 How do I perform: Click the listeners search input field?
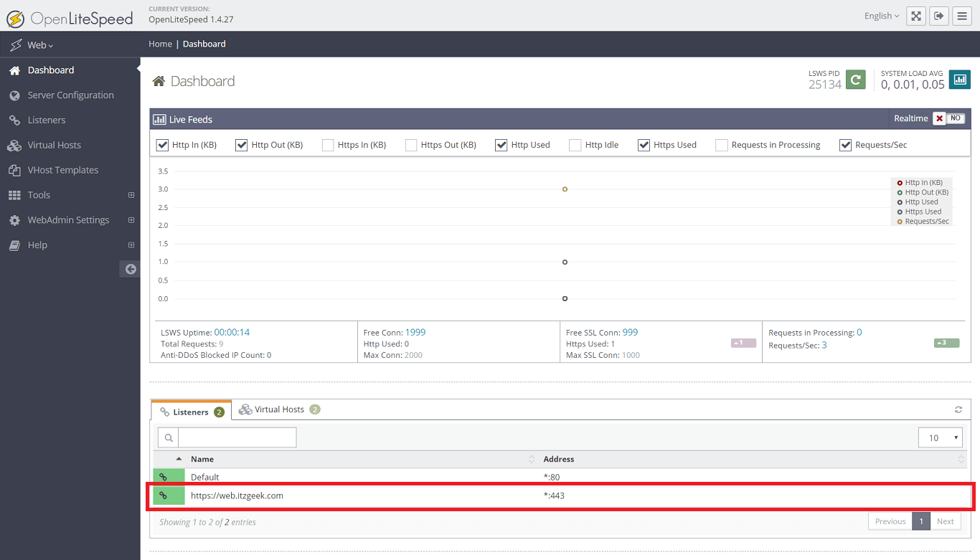click(x=237, y=437)
